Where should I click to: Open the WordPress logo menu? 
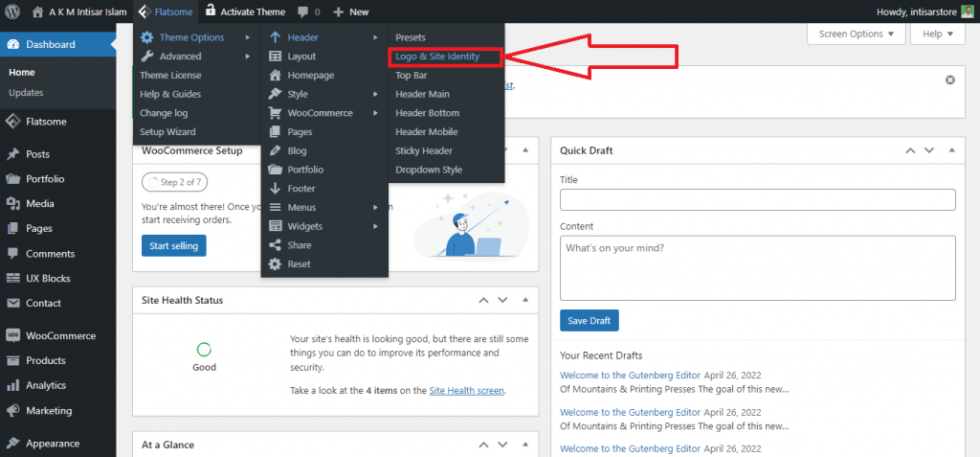click(x=12, y=11)
